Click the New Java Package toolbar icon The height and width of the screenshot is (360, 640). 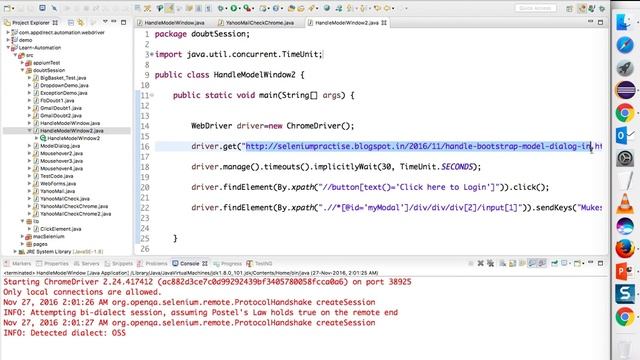click(x=263, y=8)
